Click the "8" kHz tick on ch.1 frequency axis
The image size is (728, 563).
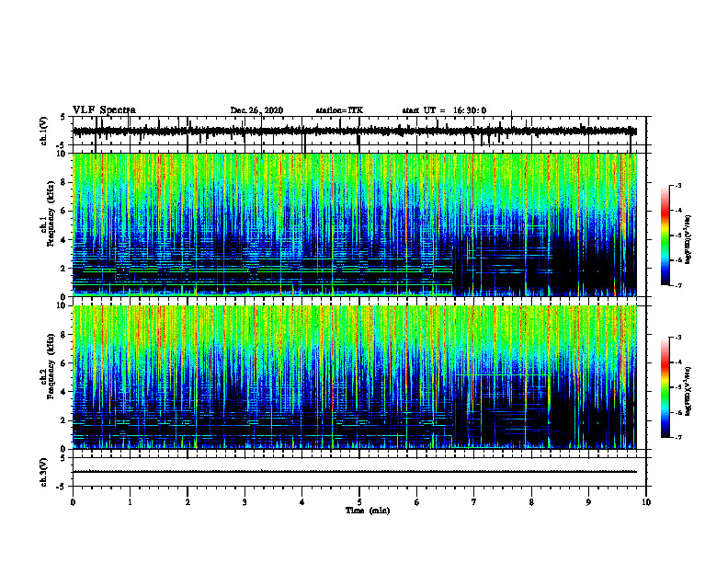pyautogui.click(x=63, y=182)
